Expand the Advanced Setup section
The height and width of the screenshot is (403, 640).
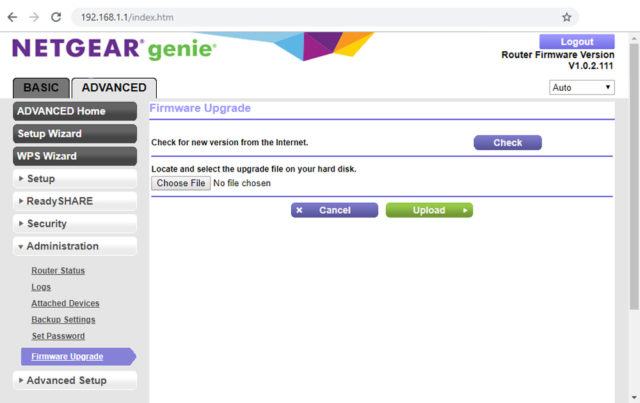[x=75, y=380]
